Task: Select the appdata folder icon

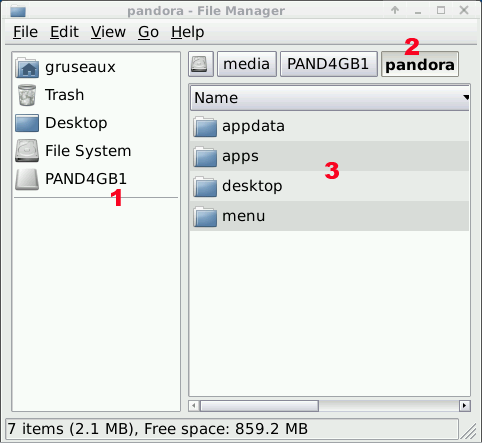Action: click(x=205, y=127)
